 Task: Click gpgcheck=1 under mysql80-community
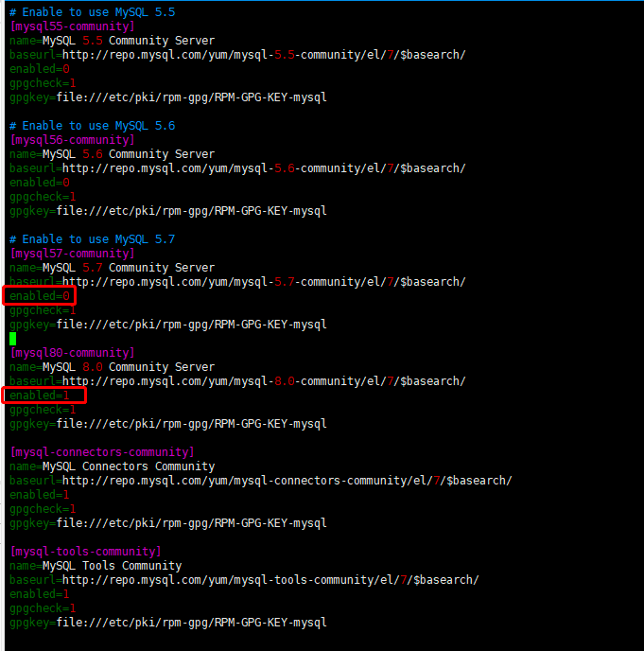[43, 410]
